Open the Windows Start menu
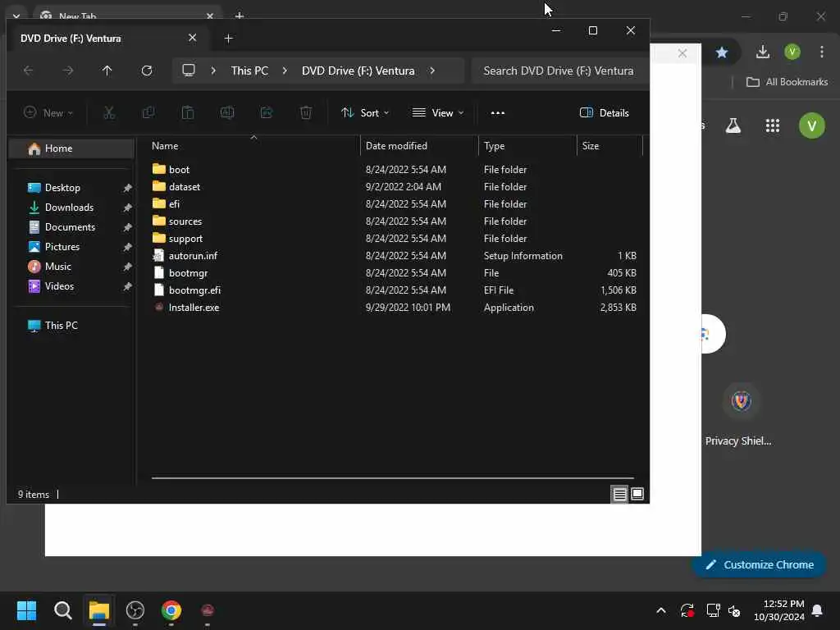 (26, 610)
